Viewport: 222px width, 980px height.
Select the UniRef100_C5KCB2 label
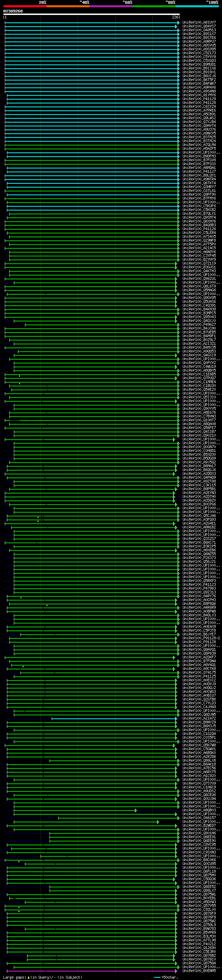pos(199,210)
